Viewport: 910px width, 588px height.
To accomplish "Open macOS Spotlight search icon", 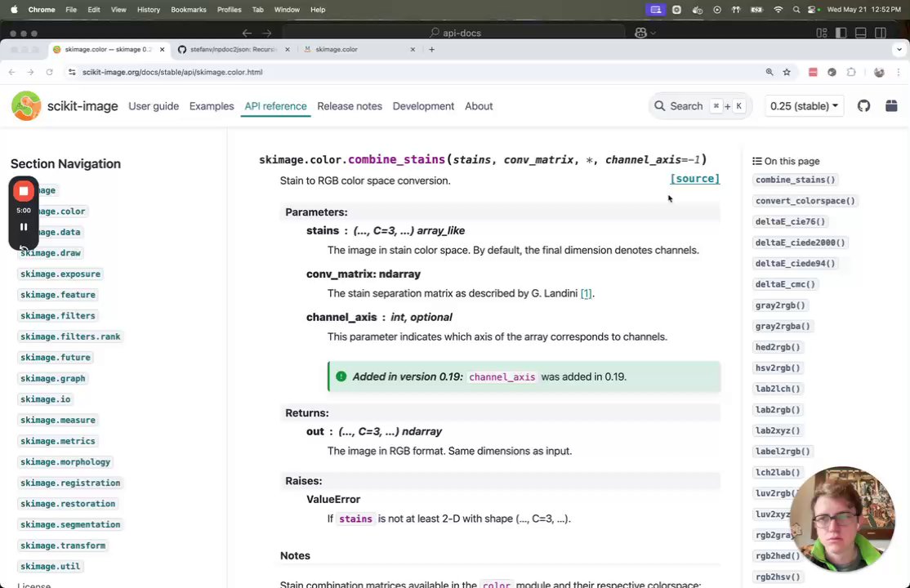I will 797,10.
